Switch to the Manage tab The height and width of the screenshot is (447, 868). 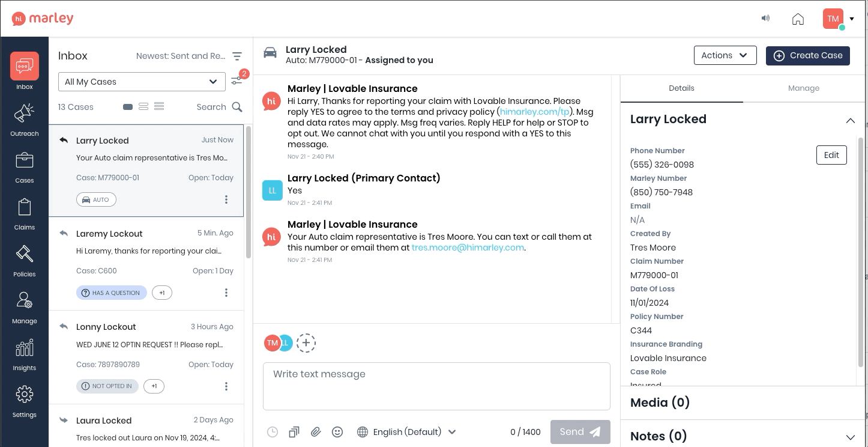pyautogui.click(x=803, y=88)
